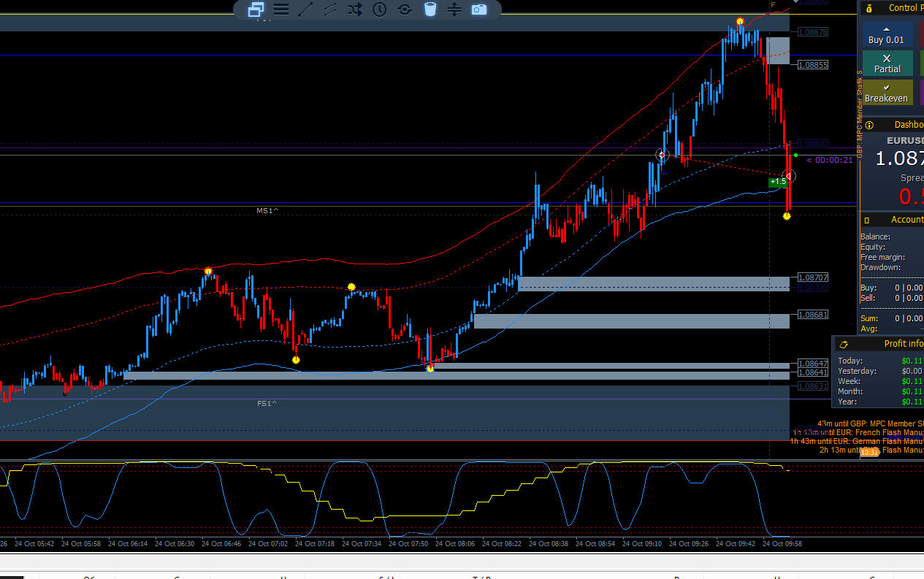Select the trend line drawing tool
This screenshot has width=924, height=579.
[306, 9]
